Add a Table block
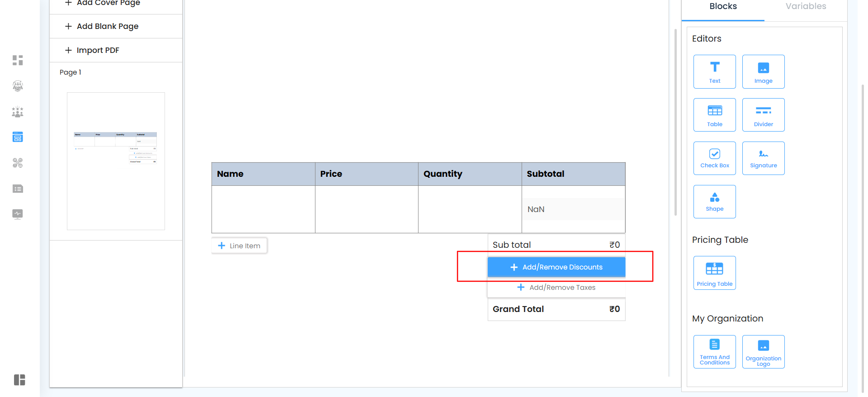This screenshot has height=397, width=868. [714, 115]
